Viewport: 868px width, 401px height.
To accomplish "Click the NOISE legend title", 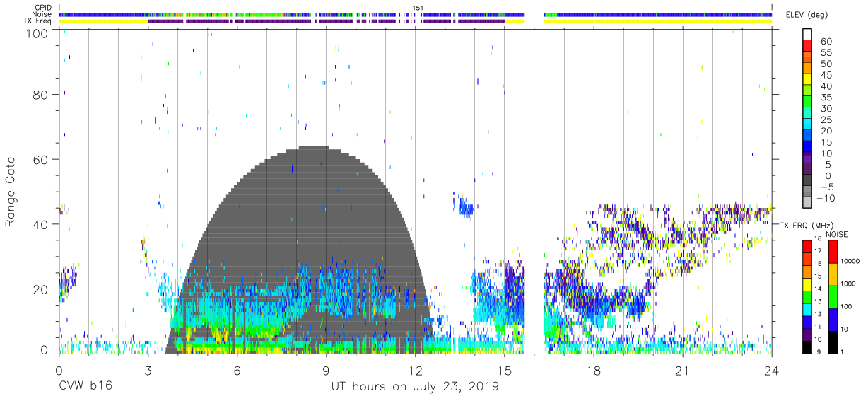I will [836, 234].
